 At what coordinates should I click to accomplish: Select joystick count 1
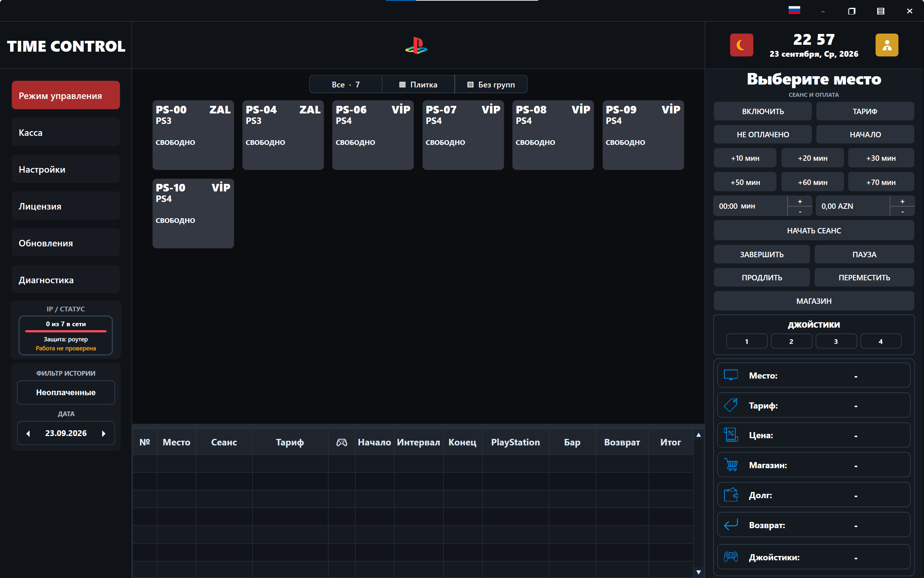[746, 341]
